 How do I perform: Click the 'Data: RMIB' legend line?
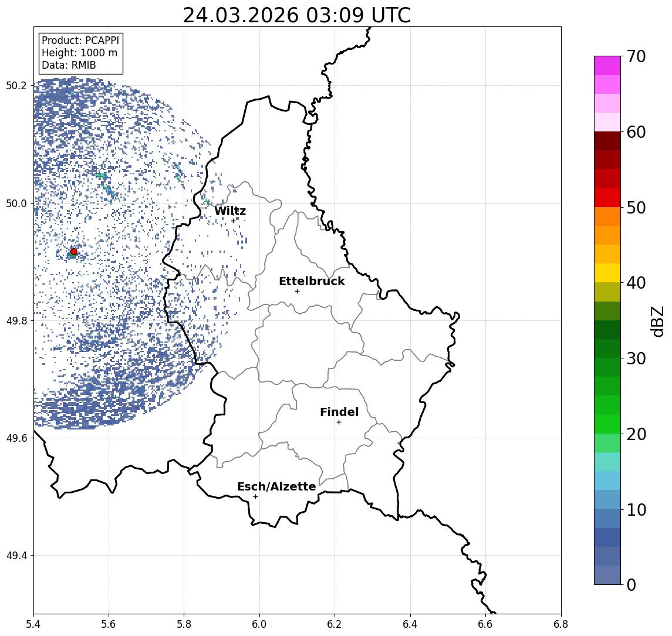tap(69, 65)
